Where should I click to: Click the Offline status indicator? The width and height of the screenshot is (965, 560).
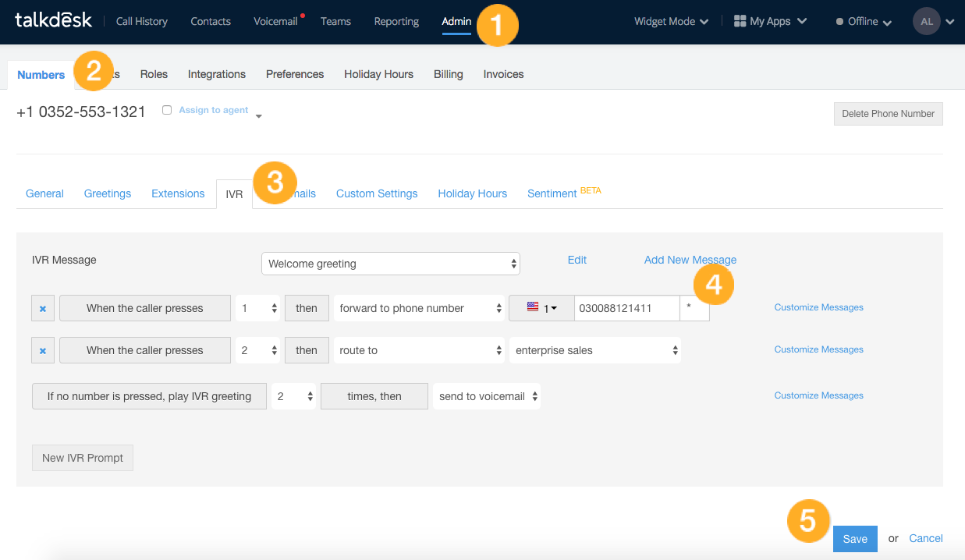[x=864, y=21]
